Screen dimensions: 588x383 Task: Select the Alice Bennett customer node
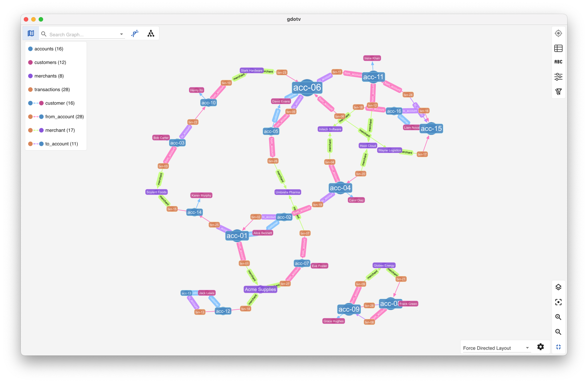pos(263,233)
